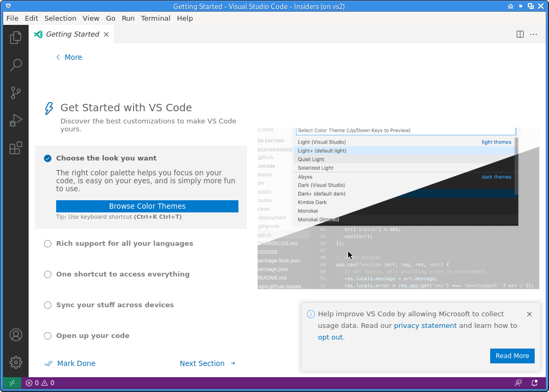The height and width of the screenshot is (392, 549).
Task: Click the 'Get Started with VS Code' heading
Action: [126, 108]
